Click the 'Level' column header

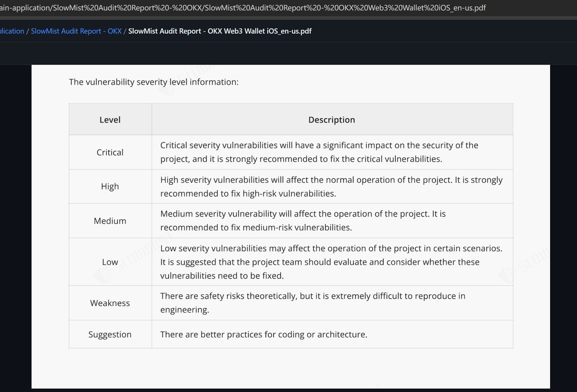pyautogui.click(x=110, y=120)
